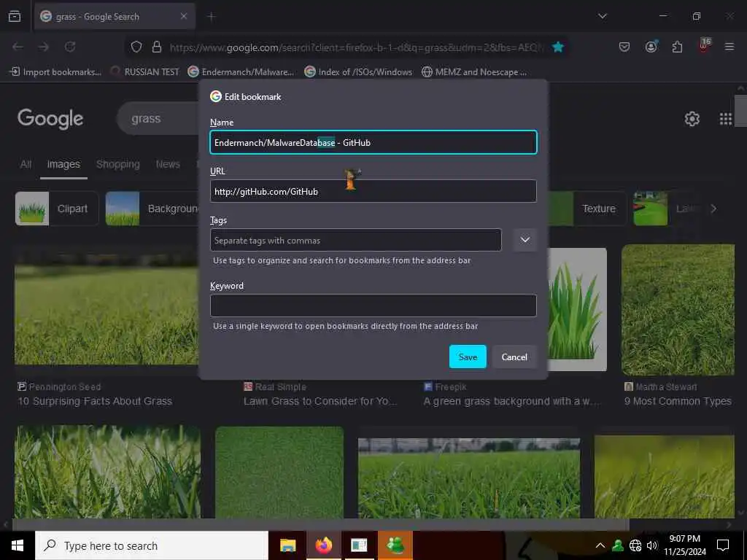Switch to the Shopping search tab

[117, 164]
